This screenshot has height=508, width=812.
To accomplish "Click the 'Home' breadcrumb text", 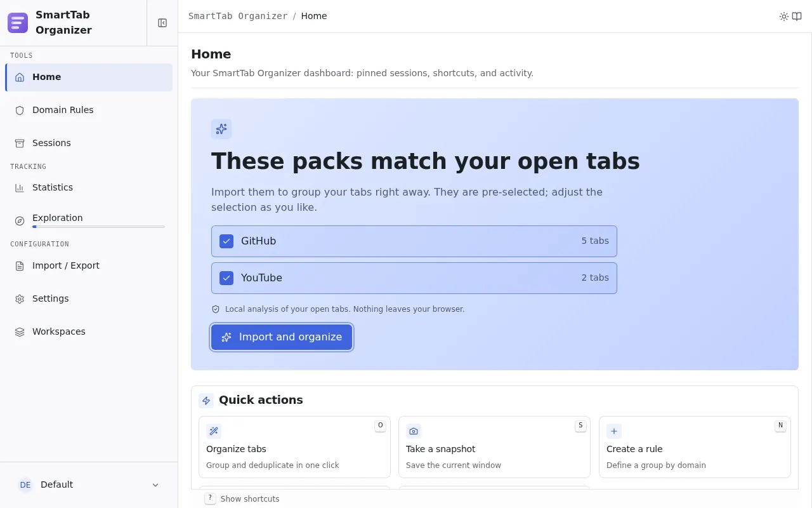I will click(x=314, y=16).
